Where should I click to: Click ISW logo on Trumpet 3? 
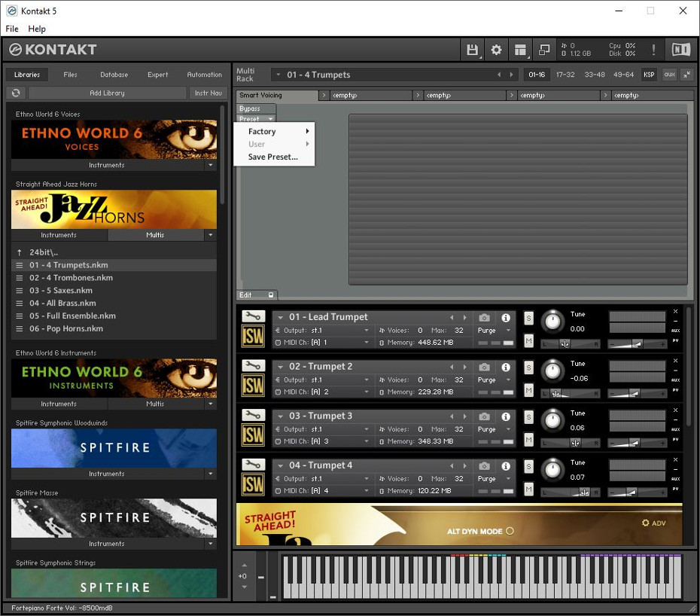click(253, 435)
